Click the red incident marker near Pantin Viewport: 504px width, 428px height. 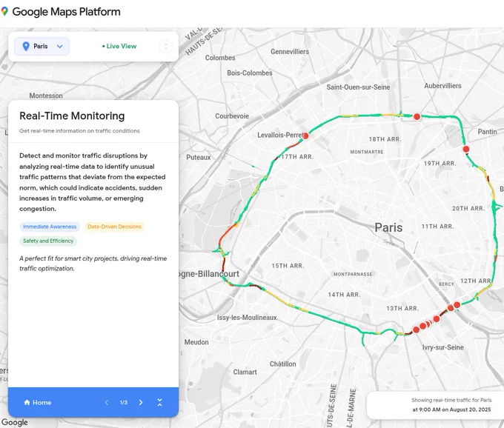(x=465, y=149)
